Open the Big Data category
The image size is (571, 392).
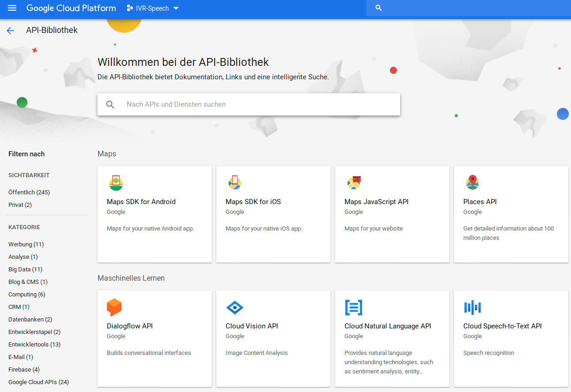[x=25, y=269]
